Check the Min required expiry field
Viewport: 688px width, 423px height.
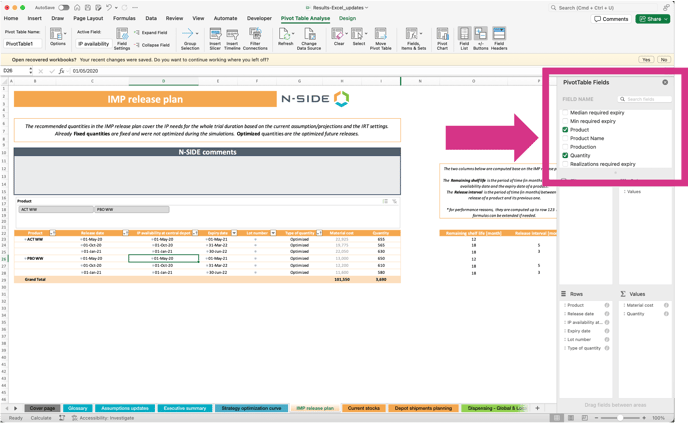click(565, 121)
